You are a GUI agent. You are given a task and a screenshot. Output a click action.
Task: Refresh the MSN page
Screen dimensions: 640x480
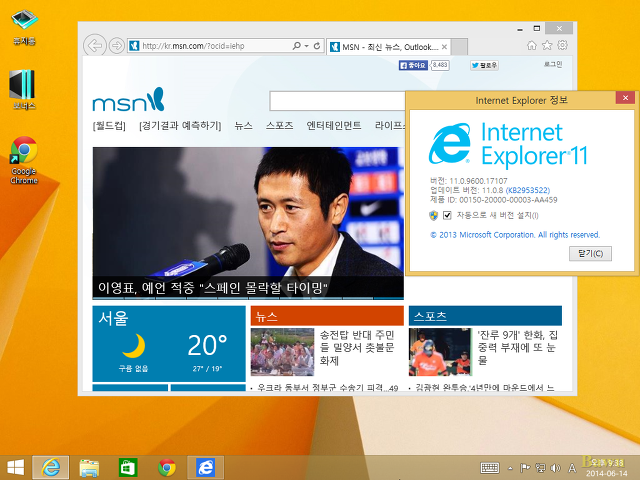(317, 46)
